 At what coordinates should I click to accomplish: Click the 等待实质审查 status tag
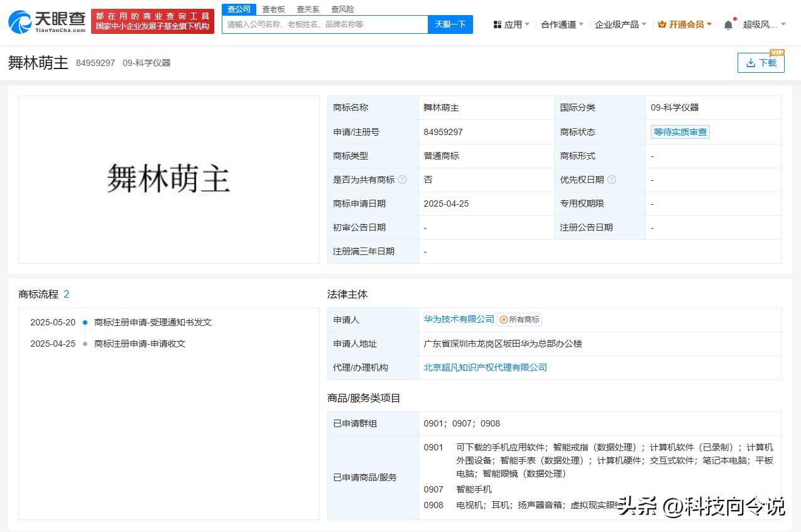[680, 132]
